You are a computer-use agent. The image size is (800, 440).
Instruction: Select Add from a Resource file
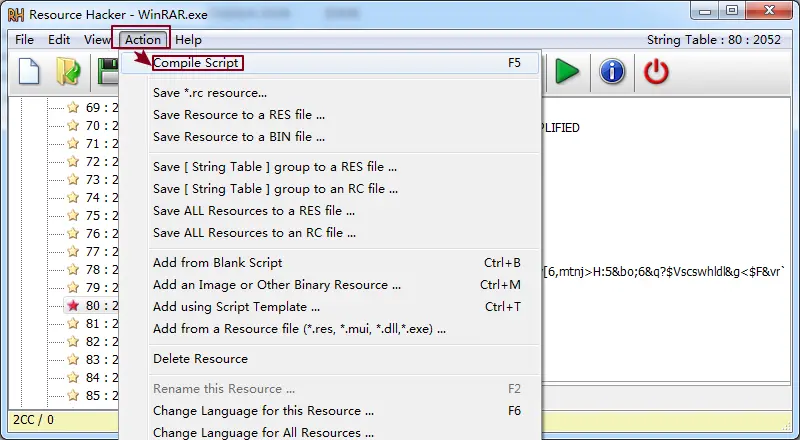[330, 329]
